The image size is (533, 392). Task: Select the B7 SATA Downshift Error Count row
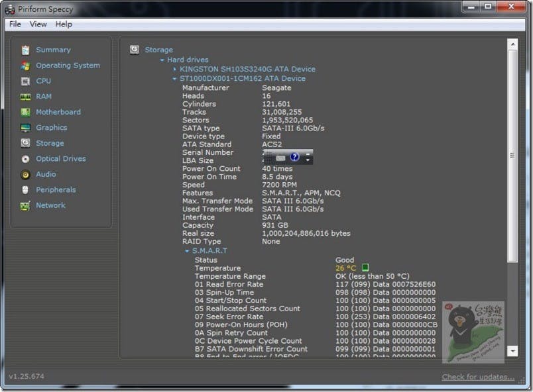[315, 349]
